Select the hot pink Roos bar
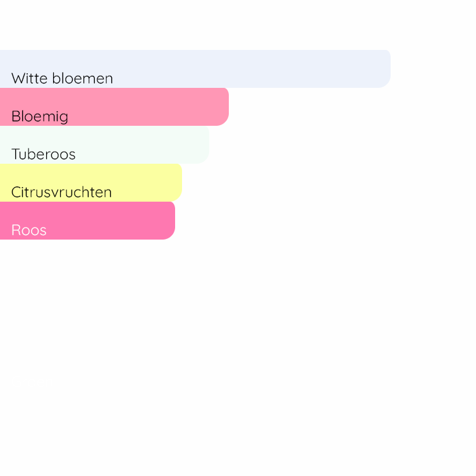The image size is (476, 476). (x=114, y=220)
